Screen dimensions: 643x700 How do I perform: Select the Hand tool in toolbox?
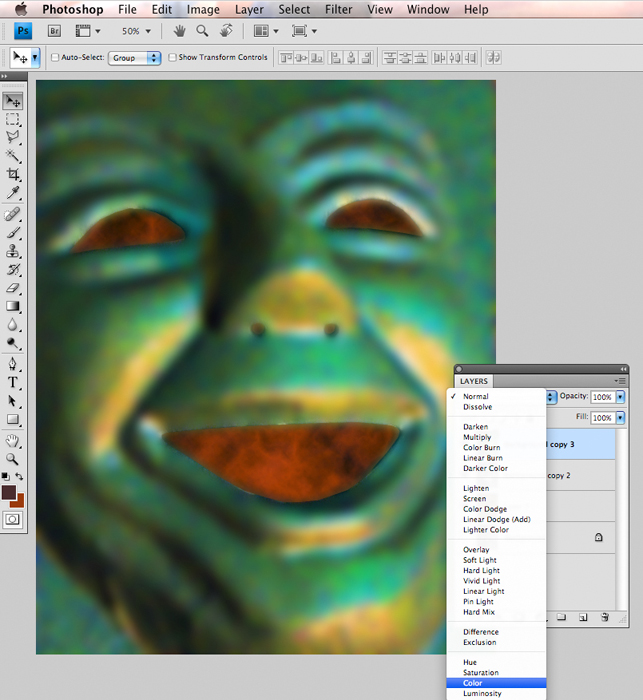[13, 441]
